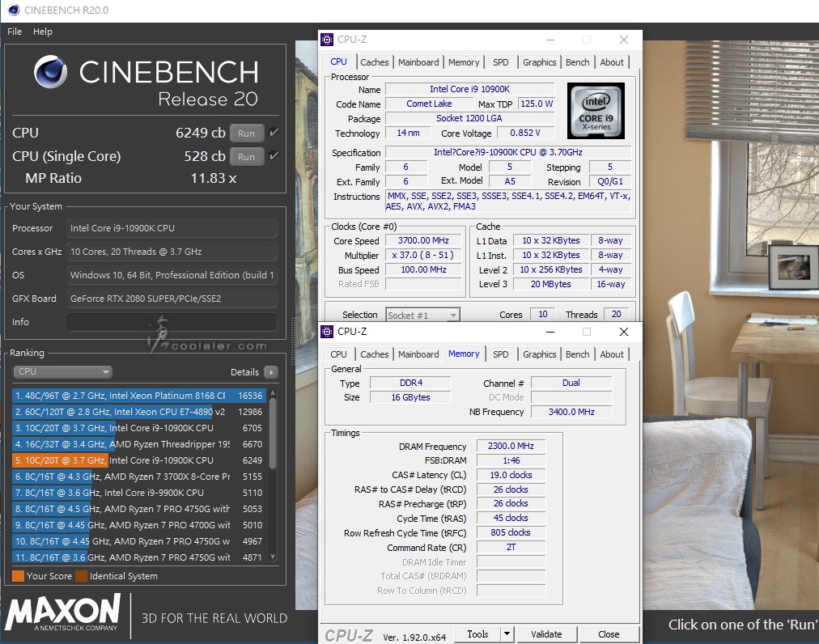This screenshot has height=644, width=819.
Task: Click the Tools button in CPU-Z
Action: 477,634
